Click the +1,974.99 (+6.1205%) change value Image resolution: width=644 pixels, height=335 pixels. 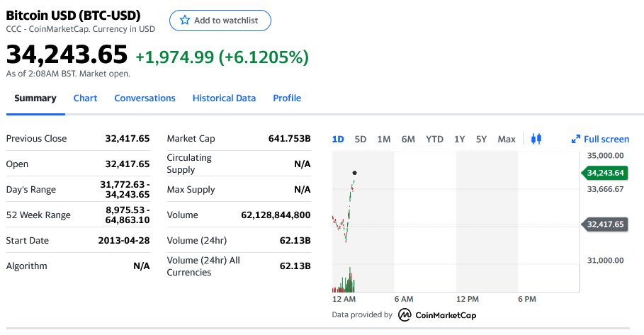(x=222, y=57)
